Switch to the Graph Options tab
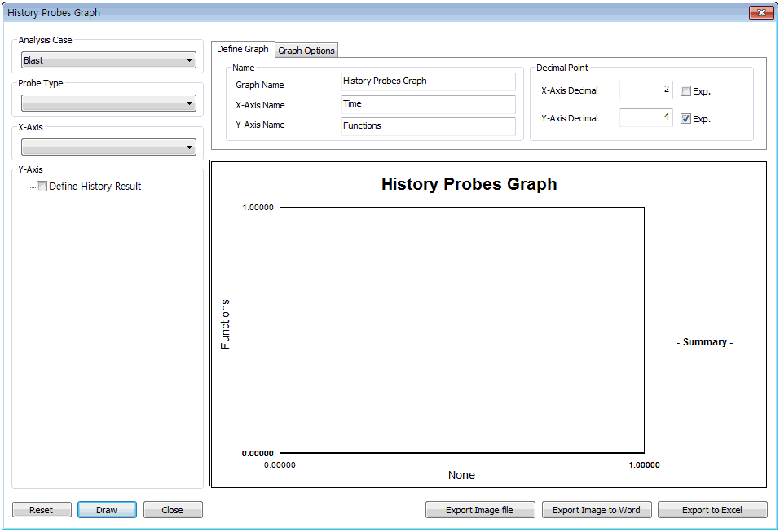 tap(306, 51)
